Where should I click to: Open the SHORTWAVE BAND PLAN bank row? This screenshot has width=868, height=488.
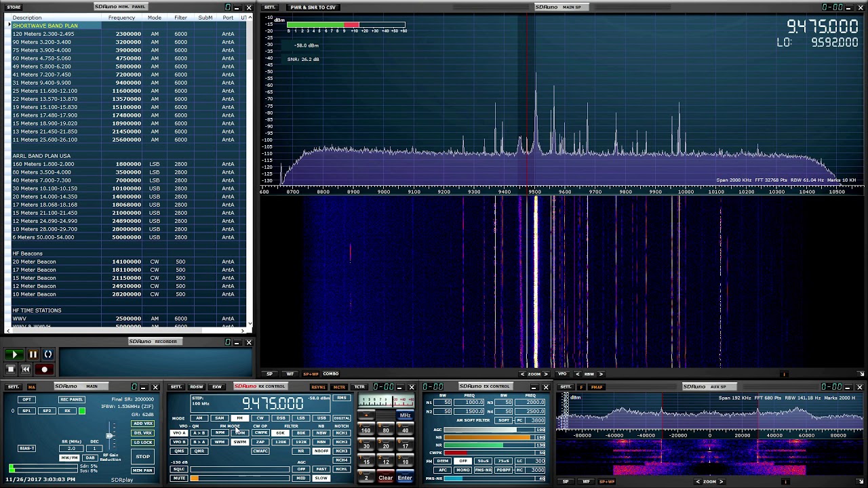[x=129, y=26]
